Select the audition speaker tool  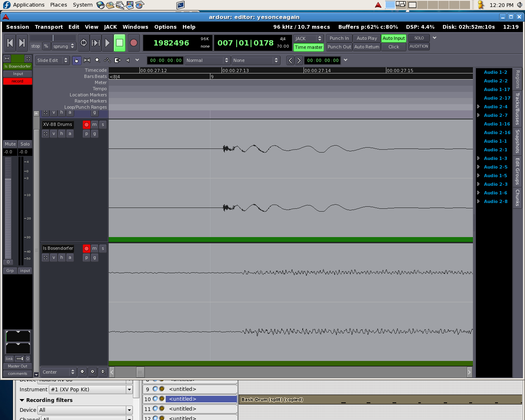[x=128, y=60]
